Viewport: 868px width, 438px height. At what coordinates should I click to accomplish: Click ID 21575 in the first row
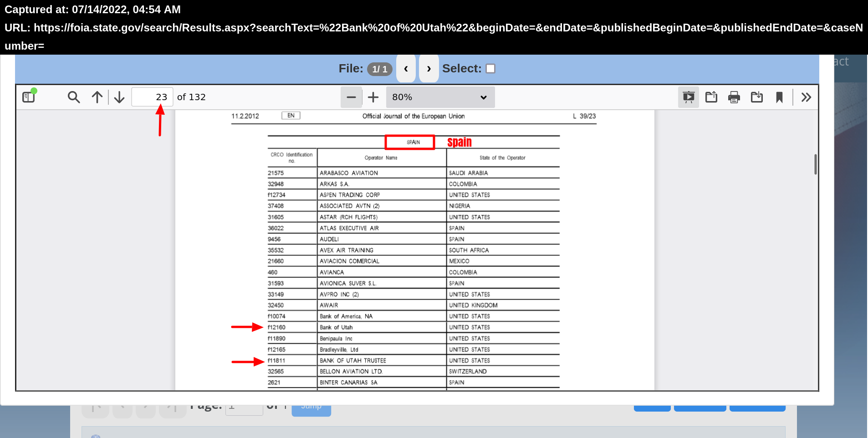point(276,173)
